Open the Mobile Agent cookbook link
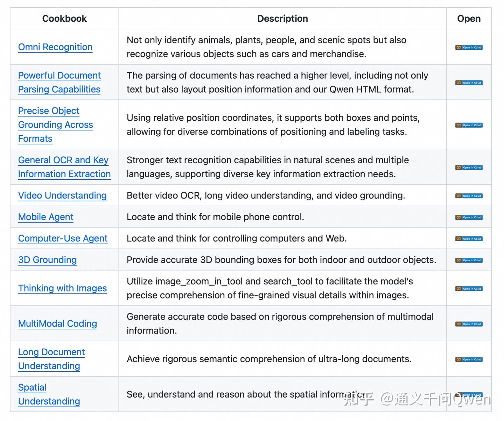Viewport: 504px width, 421px height. pyautogui.click(x=46, y=217)
